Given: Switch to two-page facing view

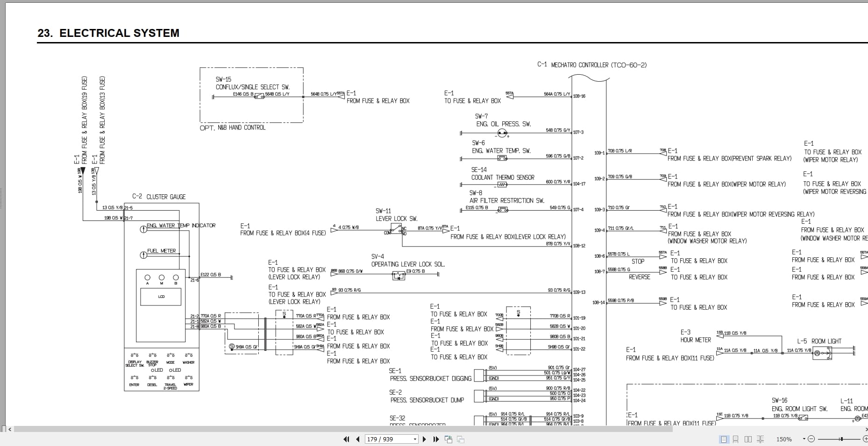Looking at the screenshot, I should point(748,439).
